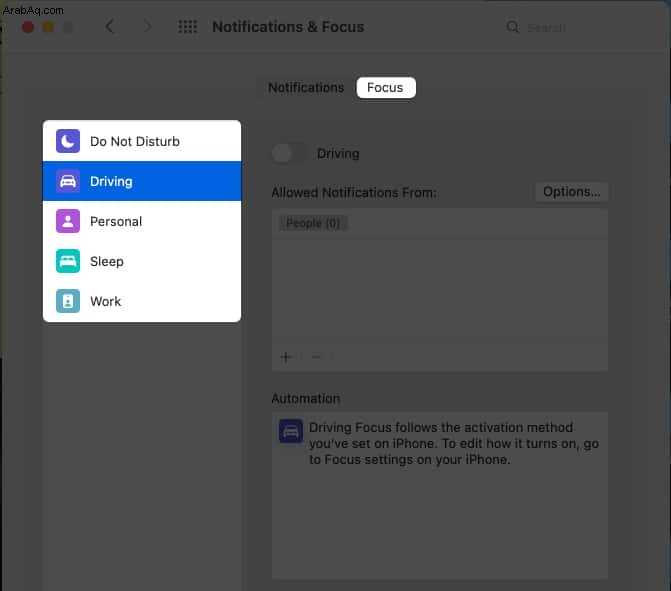Click the Personal person icon
This screenshot has width=671, height=591.
[x=68, y=221]
